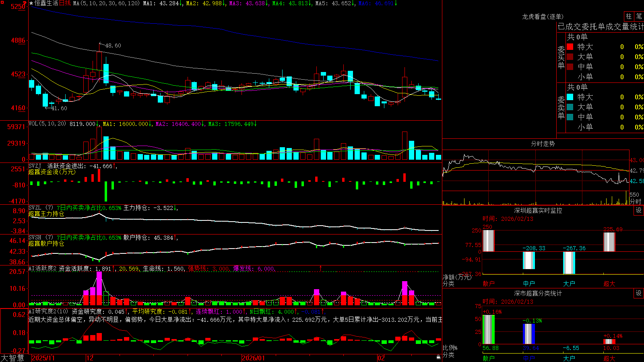Click the lock icon at chart bottom right

(438, 357)
